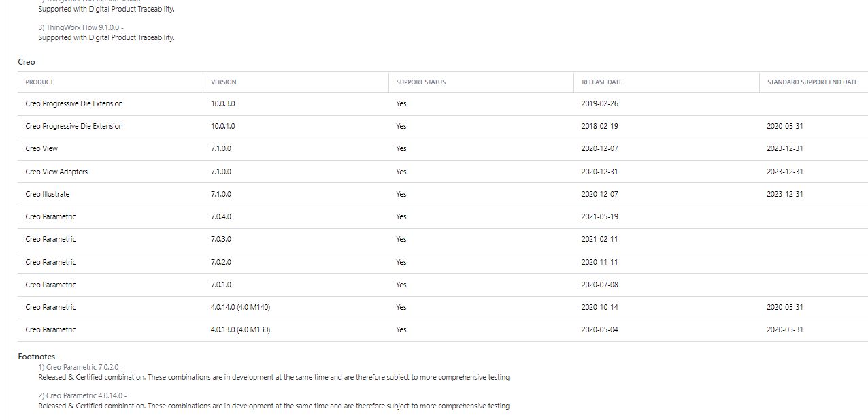This screenshot has height=420, width=868.
Task: Select the Creo Parametric 7.0.4.0 row
Action: (49, 216)
